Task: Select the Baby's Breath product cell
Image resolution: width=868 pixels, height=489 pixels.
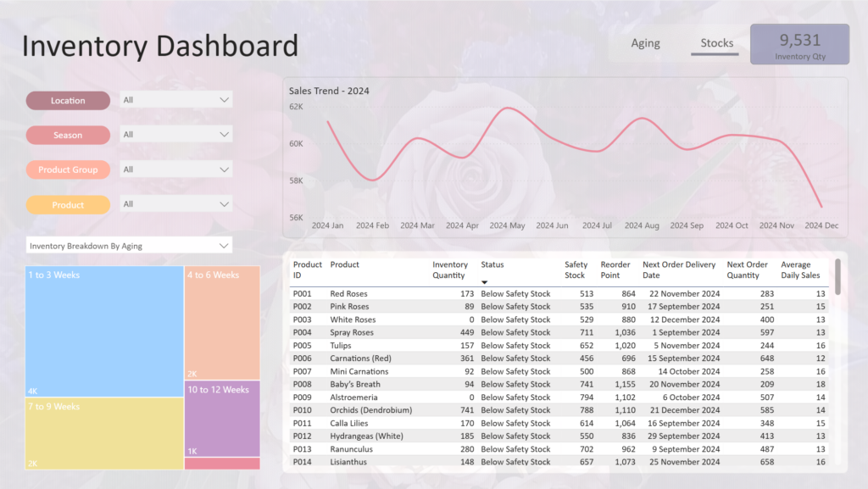Action: click(355, 385)
